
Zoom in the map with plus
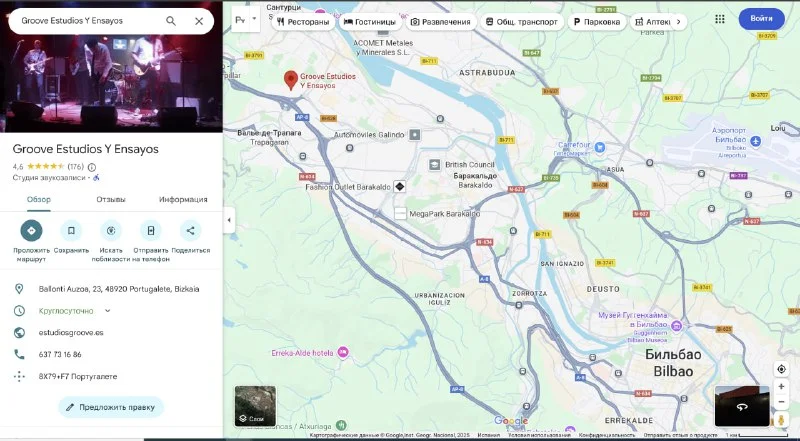coord(781,386)
